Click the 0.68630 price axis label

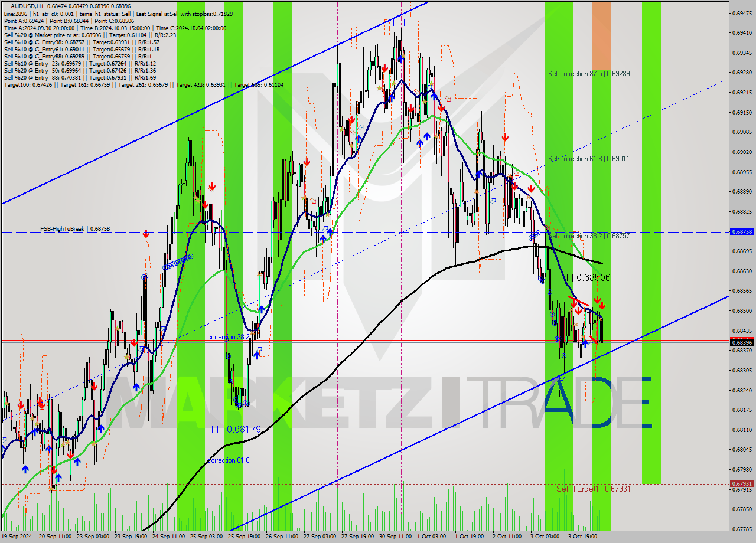[x=742, y=271]
